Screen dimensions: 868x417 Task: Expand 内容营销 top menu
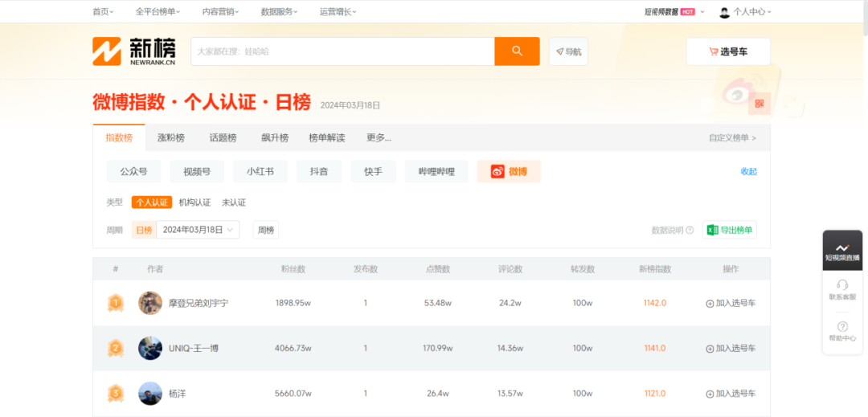point(221,11)
